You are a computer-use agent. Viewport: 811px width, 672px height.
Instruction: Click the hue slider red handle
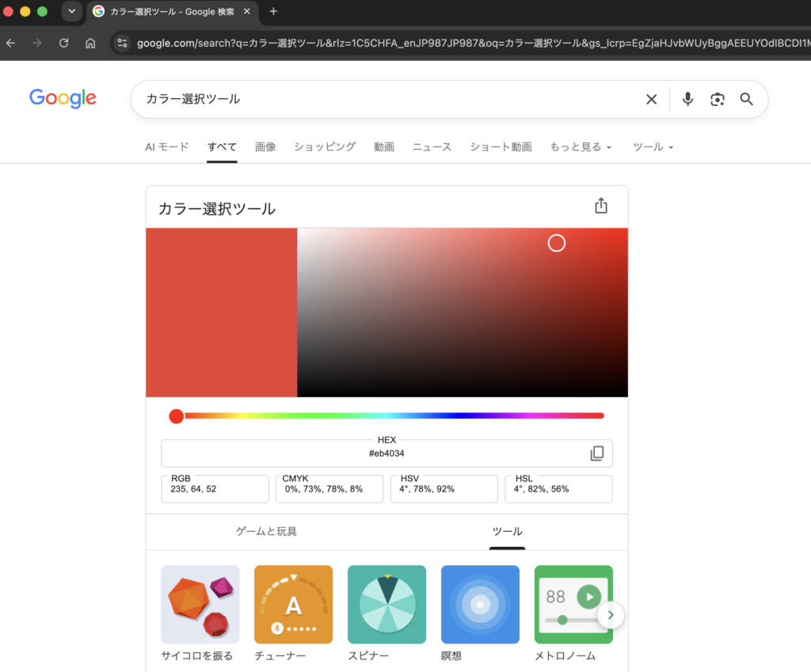tap(177, 416)
